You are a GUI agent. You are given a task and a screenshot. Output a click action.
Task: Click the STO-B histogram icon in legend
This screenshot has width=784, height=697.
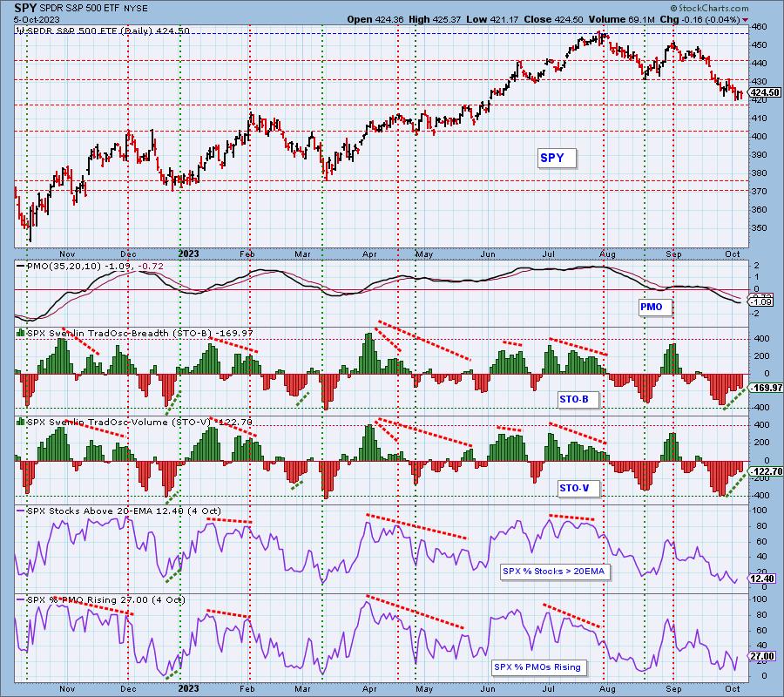click(x=21, y=333)
